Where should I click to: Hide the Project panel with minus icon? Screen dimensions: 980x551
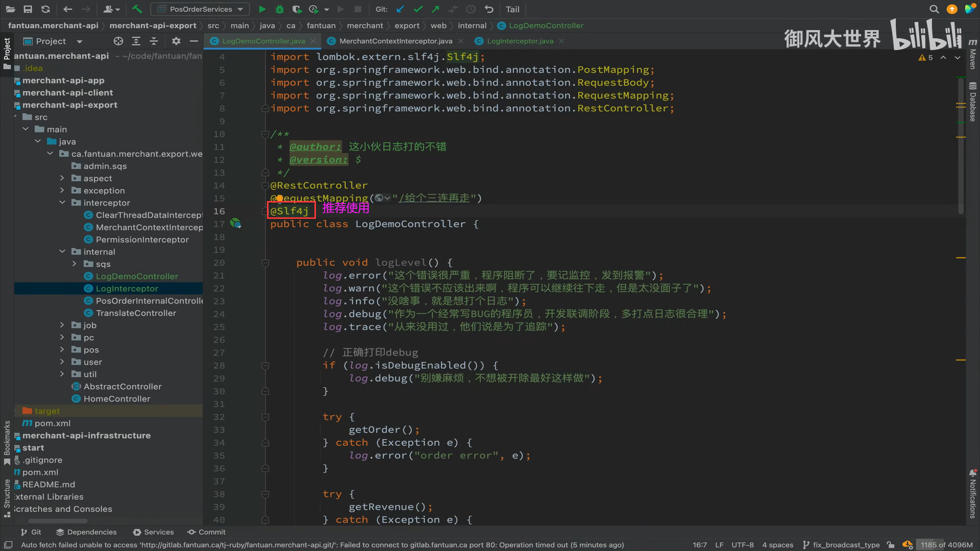coord(193,41)
